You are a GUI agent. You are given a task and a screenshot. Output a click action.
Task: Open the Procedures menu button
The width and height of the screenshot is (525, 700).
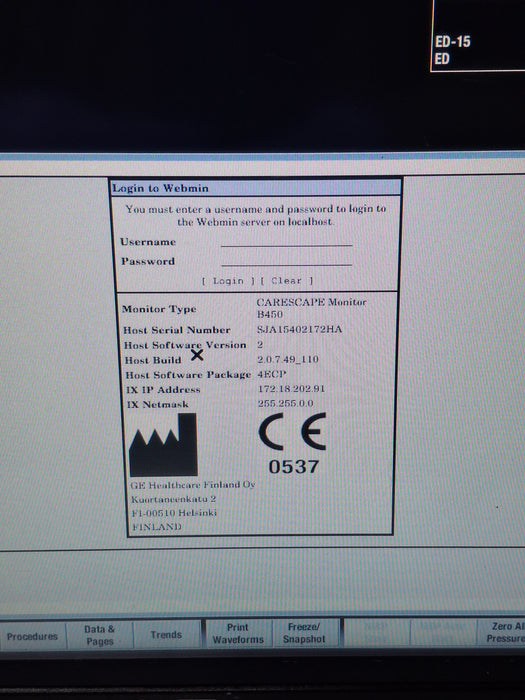pyautogui.click(x=33, y=636)
